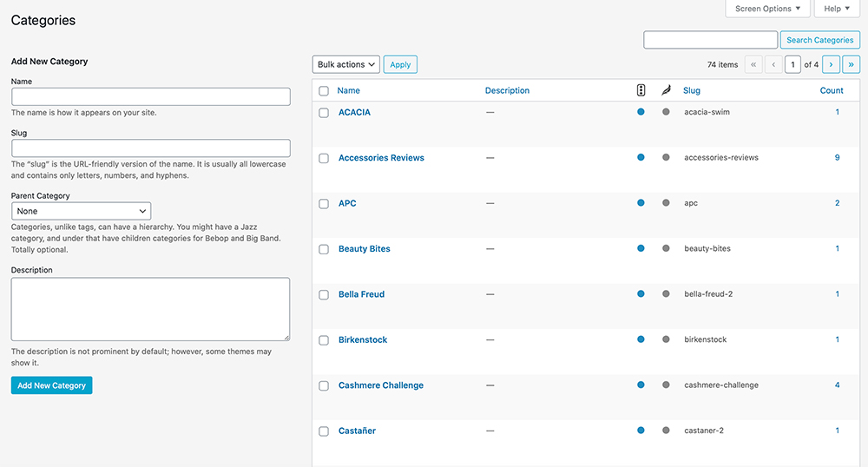Check the Bella Freud checkbox
868x467 pixels.
pos(324,295)
